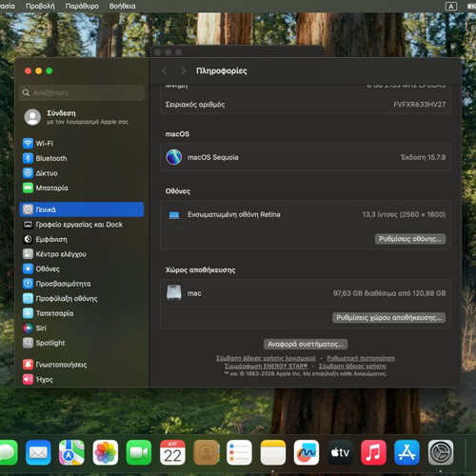Screen dimensions: 476x476
Task: Go back with the toolbar arrow
Action: (165, 70)
